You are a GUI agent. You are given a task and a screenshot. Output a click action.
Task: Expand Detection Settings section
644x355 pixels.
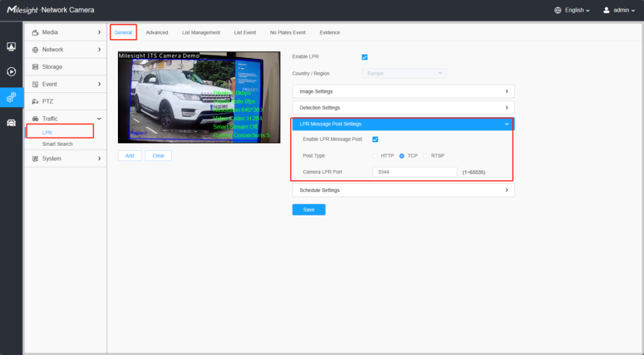click(403, 108)
